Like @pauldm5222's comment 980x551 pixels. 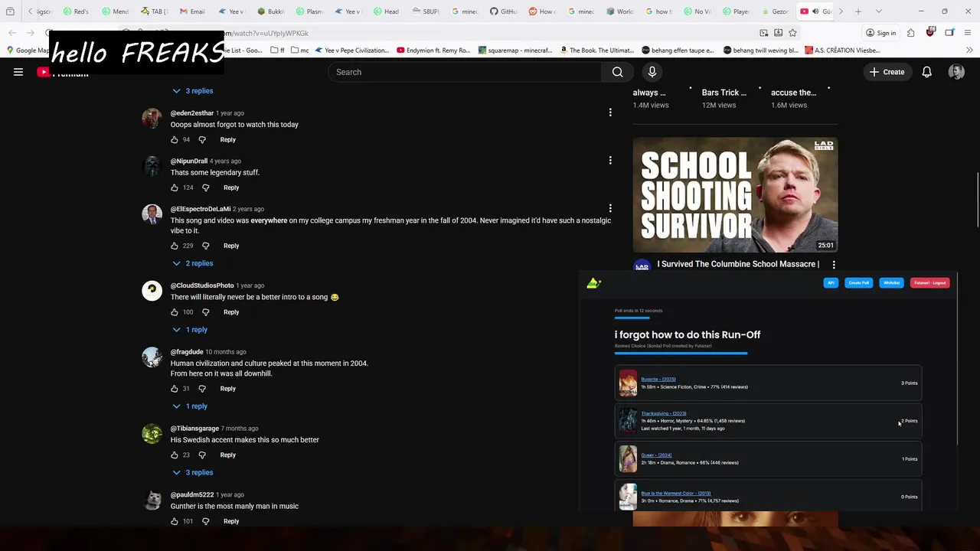[x=175, y=521]
